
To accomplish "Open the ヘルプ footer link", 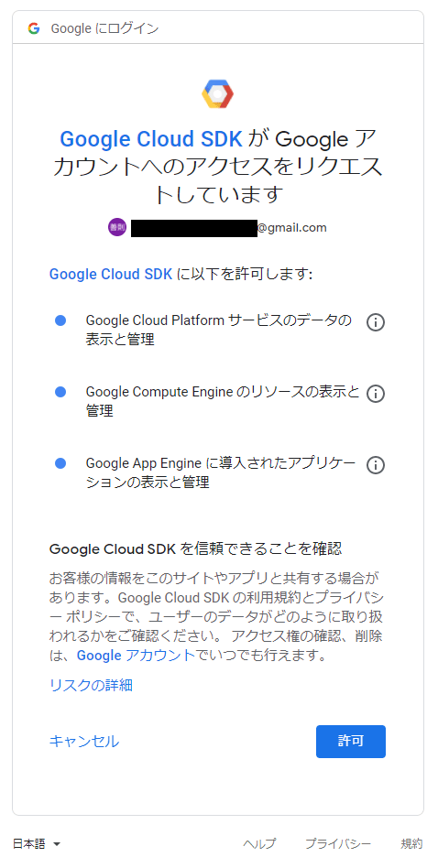I will coord(259,844).
